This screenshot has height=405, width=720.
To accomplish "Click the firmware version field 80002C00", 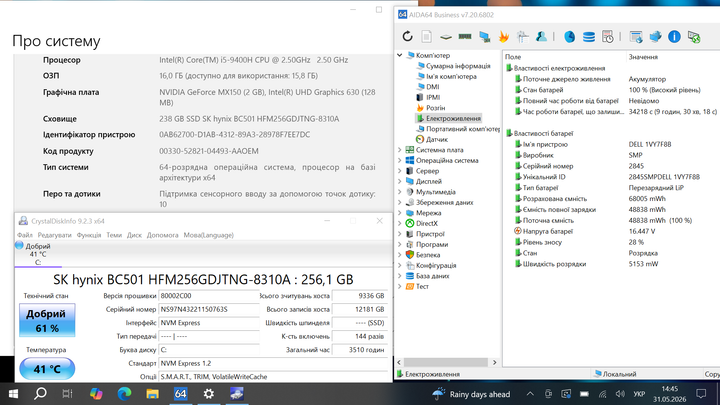I will point(209,296).
